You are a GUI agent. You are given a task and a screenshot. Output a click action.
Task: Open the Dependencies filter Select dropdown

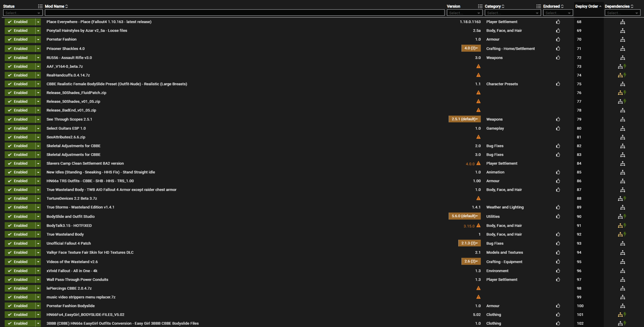tap(623, 13)
